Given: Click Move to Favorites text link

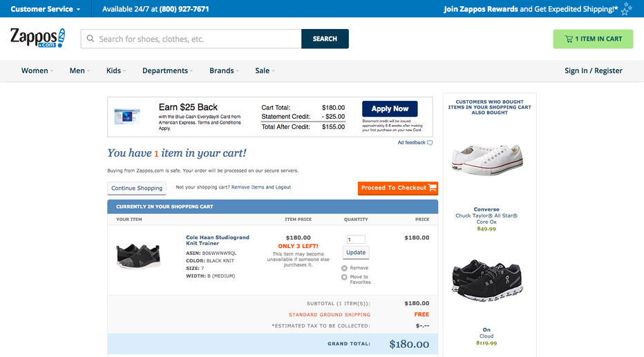Looking at the screenshot, I should (360, 280).
